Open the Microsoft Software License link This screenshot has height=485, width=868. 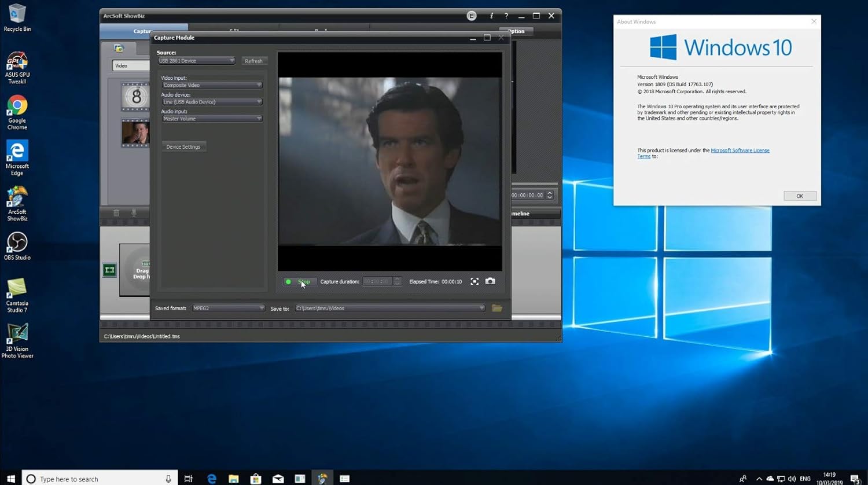pyautogui.click(x=740, y=150)
